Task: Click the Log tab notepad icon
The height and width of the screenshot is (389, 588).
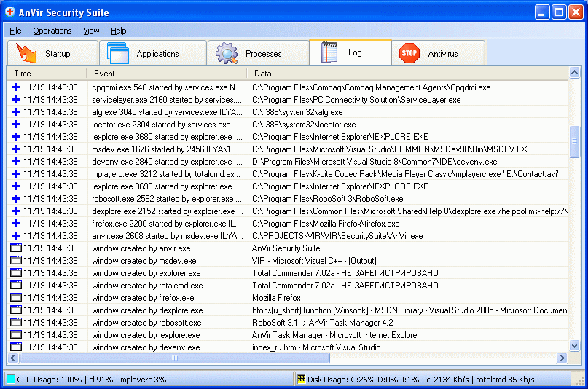Action: (x=329, y=52)
